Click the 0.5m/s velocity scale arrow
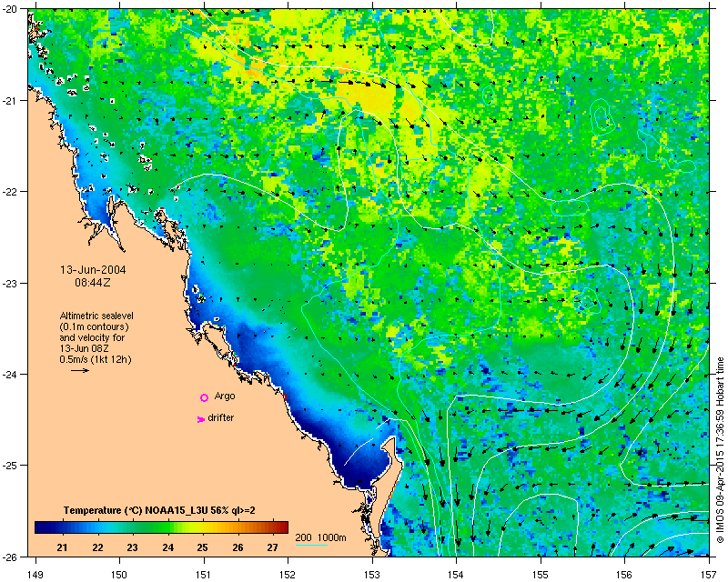The width and height of the screenshot is (728, 582). 80,370
